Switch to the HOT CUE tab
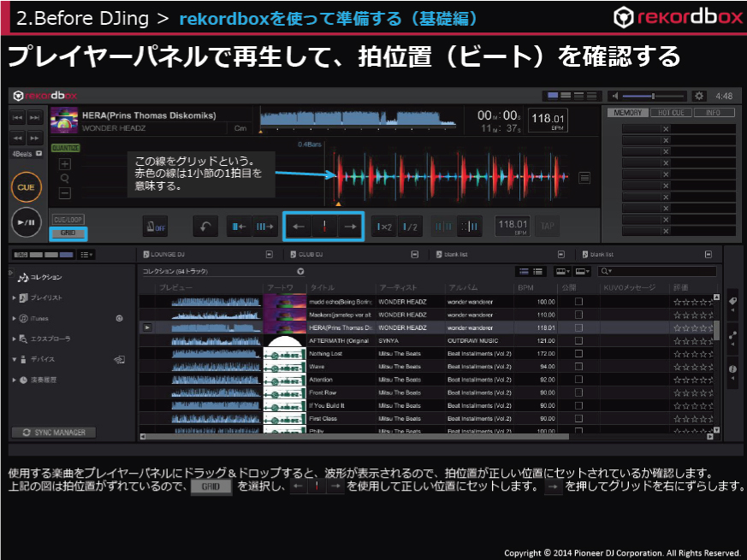747x560 pixels. [x=671, y=113]
